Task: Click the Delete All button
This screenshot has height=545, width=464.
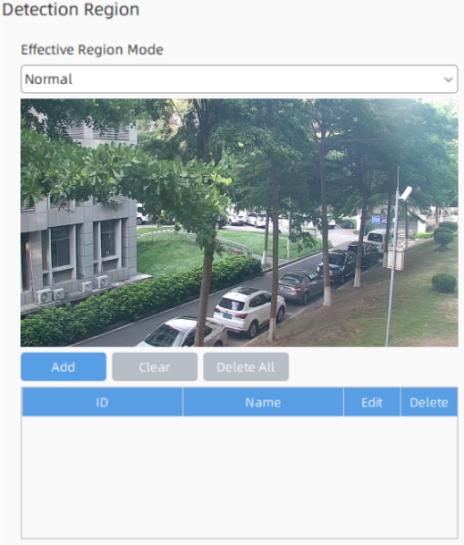Action: pos(246,367)
